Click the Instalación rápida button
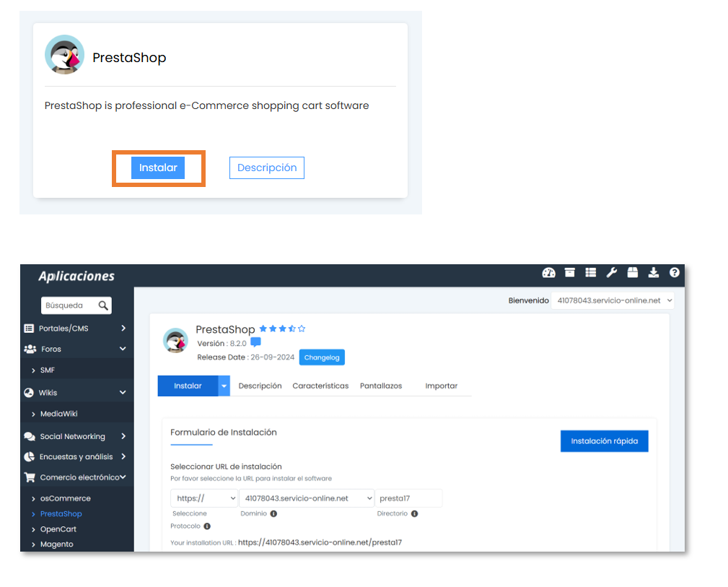Screen dimensions: 728x587 click(x=604, y=441)
